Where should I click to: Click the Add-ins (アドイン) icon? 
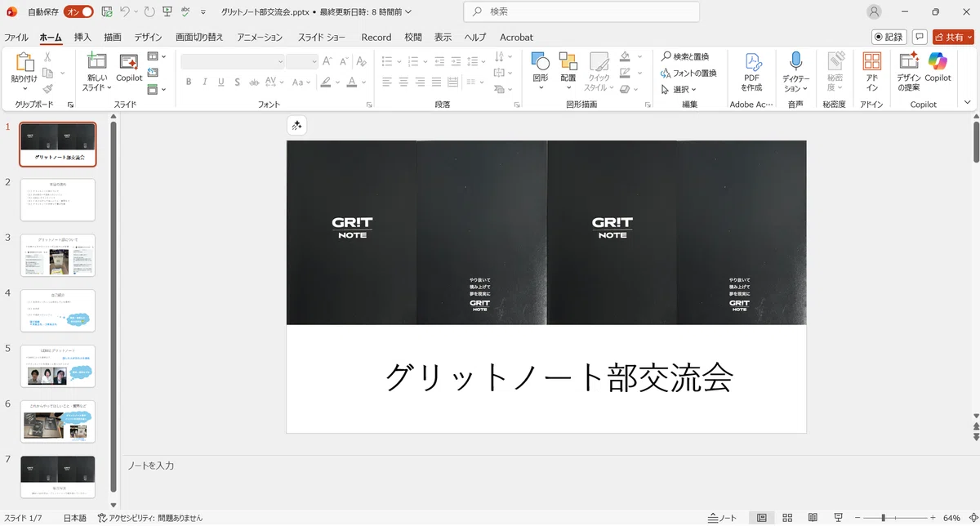point(872,62)
